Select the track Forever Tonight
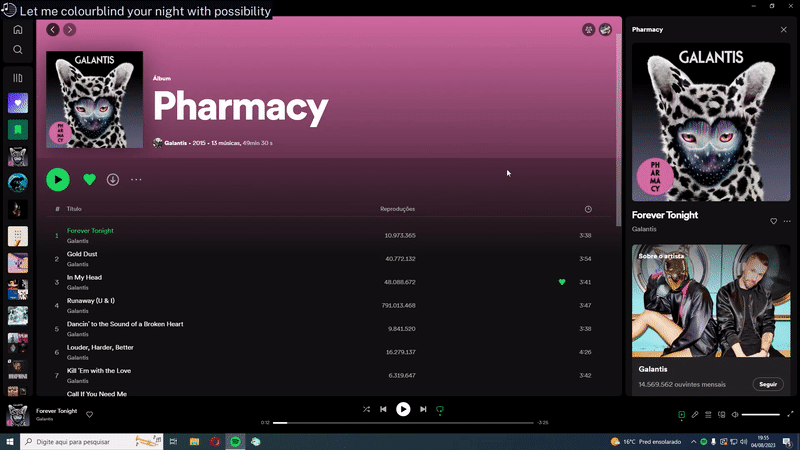 90,231
